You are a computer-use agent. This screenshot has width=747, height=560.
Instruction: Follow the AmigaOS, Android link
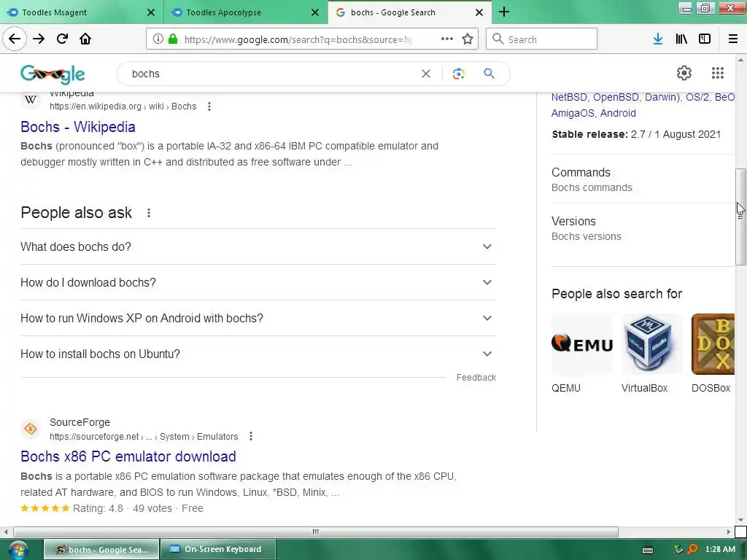594,113
